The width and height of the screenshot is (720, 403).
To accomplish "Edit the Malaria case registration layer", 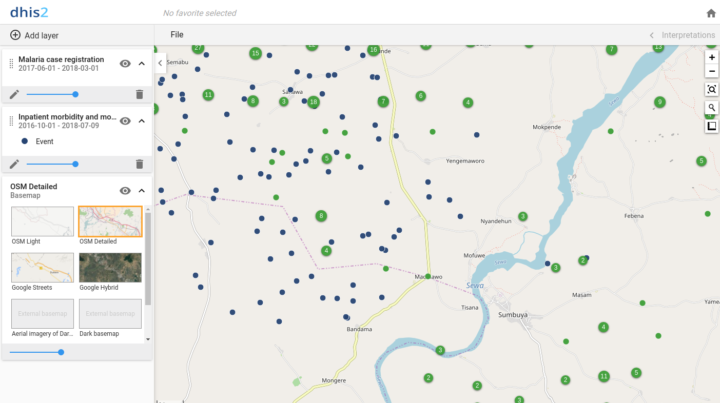I will coord(14,95).
